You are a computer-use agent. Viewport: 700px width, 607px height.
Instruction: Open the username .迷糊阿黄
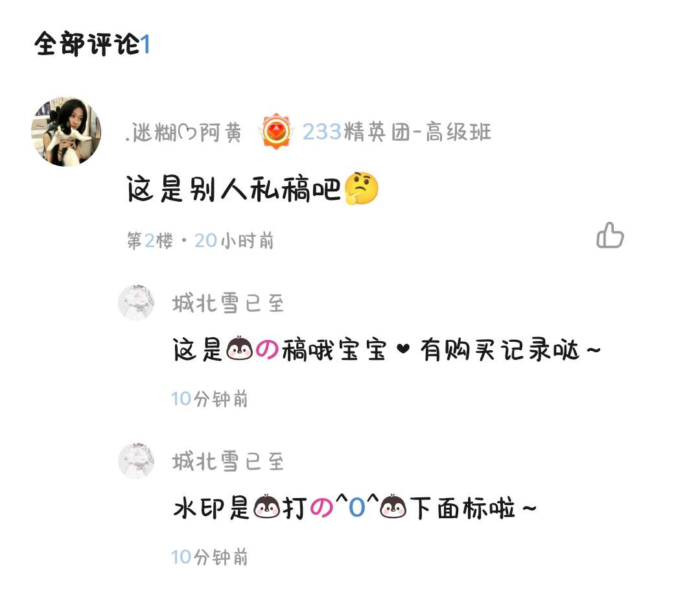[183, 132]
